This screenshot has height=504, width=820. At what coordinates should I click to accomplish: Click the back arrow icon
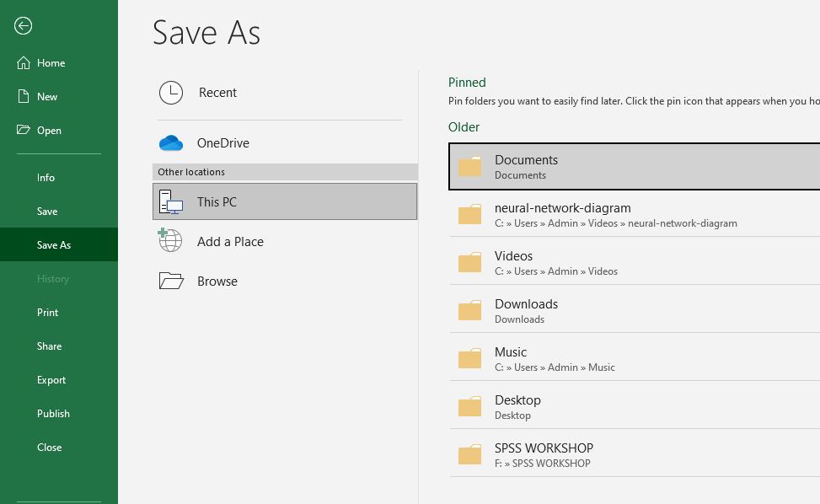(23, 26)
